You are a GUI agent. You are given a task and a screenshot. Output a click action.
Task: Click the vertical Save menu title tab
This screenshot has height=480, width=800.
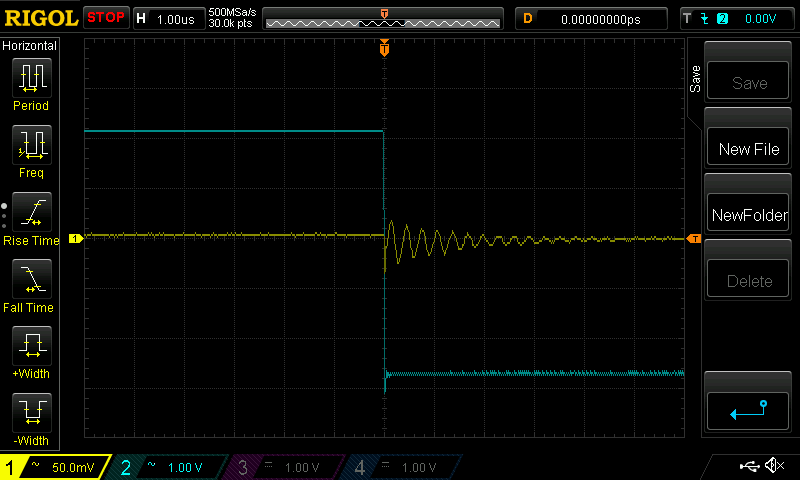coord(695,79)
